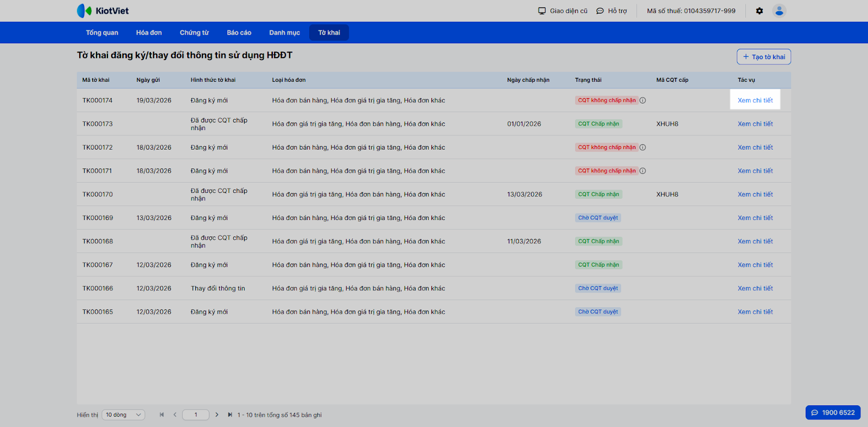Go to the first page of records
Viewport: 868px width, 427px height.
(x=162, y=415)
